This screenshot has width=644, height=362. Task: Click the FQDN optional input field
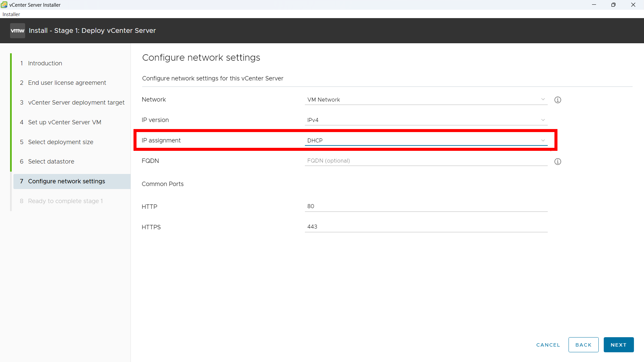[x=426, y=161]
